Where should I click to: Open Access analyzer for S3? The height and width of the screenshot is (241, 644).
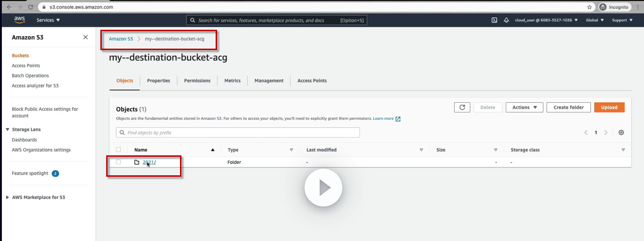[x=35, y=86]
